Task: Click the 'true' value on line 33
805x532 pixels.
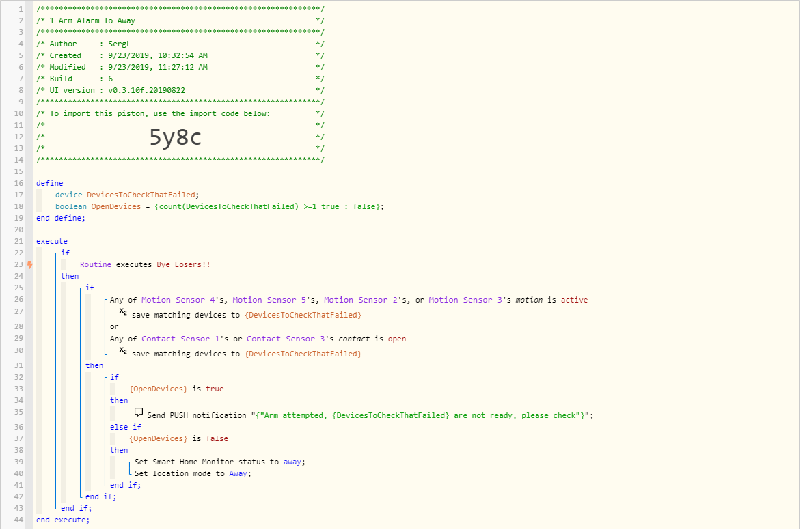Action: [215, 389]
